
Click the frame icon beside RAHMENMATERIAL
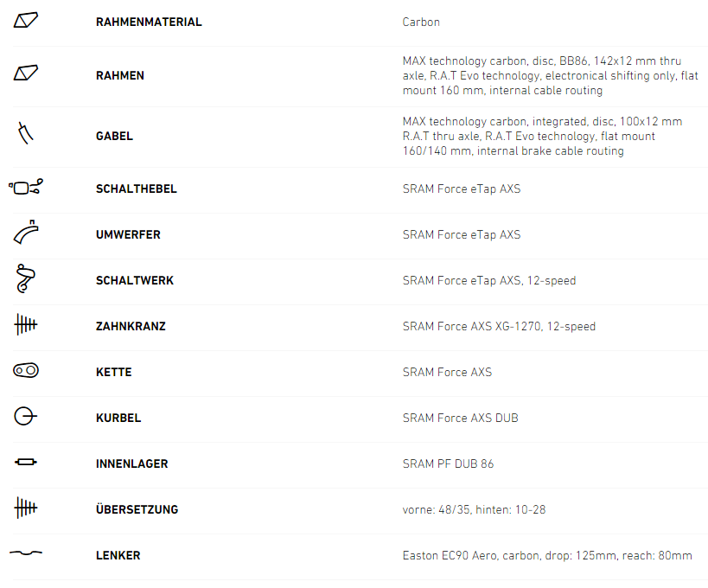(26, 20)
